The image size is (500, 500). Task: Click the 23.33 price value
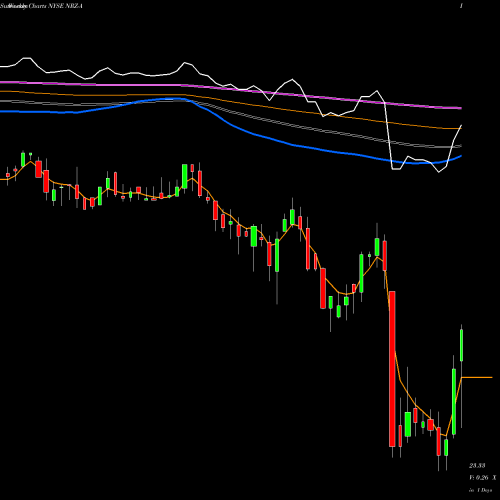click(x=477, y=465)
